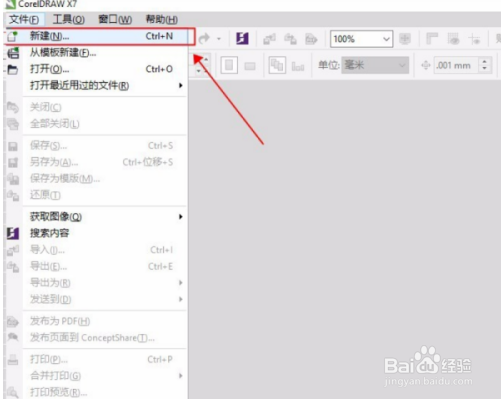This screenshot has width=501, height=399.
Task: Click the export toolbar icon
Action: tap(290, 39)
